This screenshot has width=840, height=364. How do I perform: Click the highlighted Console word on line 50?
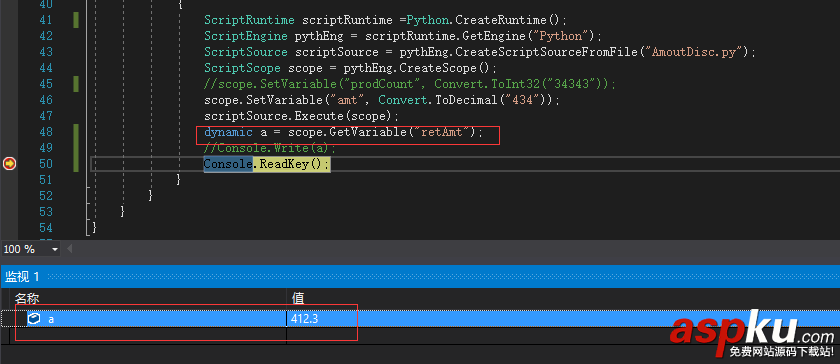coord(228,164)
